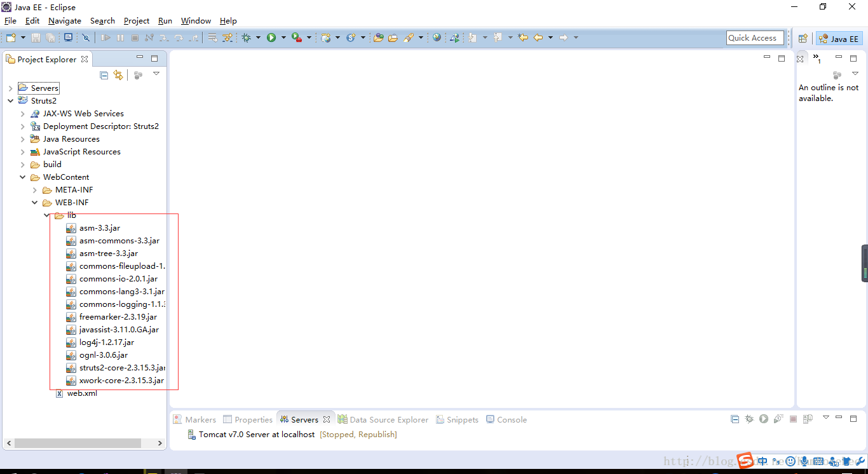Toggle Skip All Breakpoints icon

[86, 37]
